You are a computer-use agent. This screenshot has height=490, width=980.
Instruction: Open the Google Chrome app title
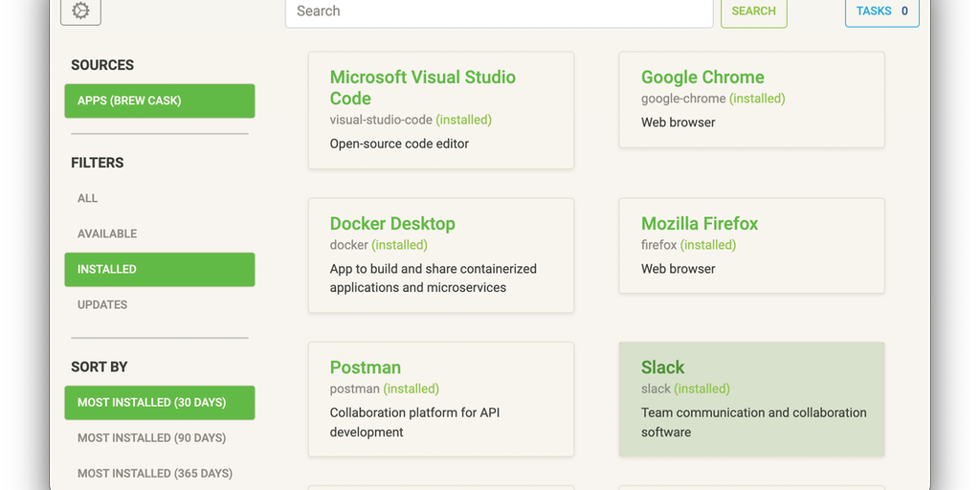pyautogui.click(x=702, y=78)
